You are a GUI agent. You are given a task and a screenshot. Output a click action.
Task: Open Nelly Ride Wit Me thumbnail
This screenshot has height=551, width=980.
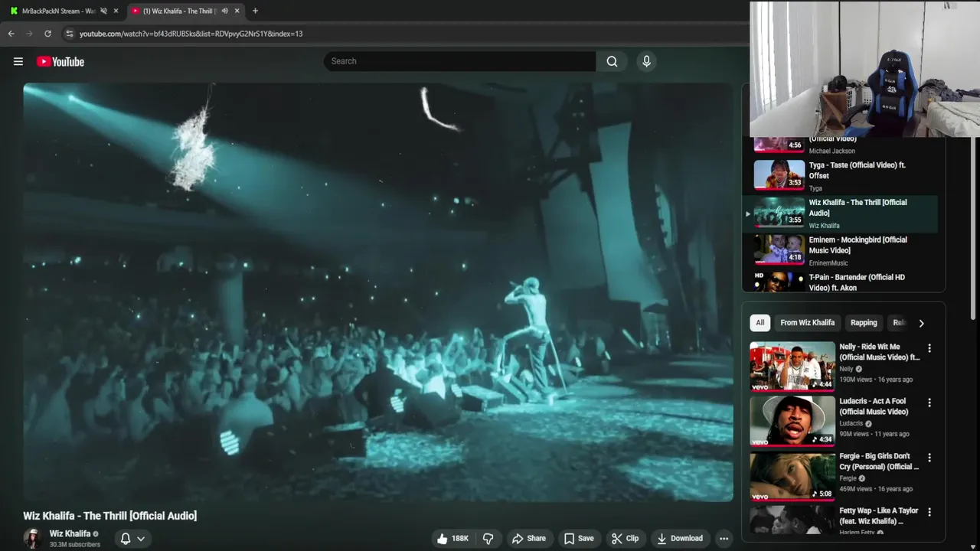pyautogui.click(x=792, y=366)
